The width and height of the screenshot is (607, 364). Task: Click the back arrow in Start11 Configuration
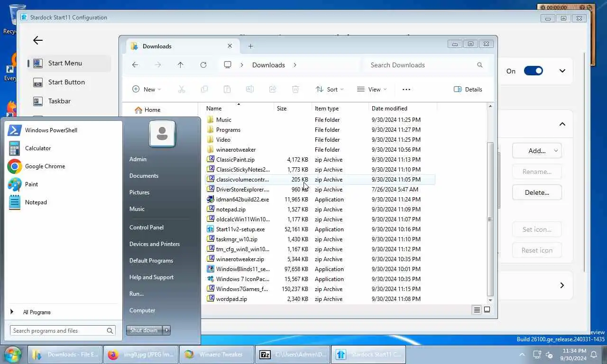click(x=38, y=40)
